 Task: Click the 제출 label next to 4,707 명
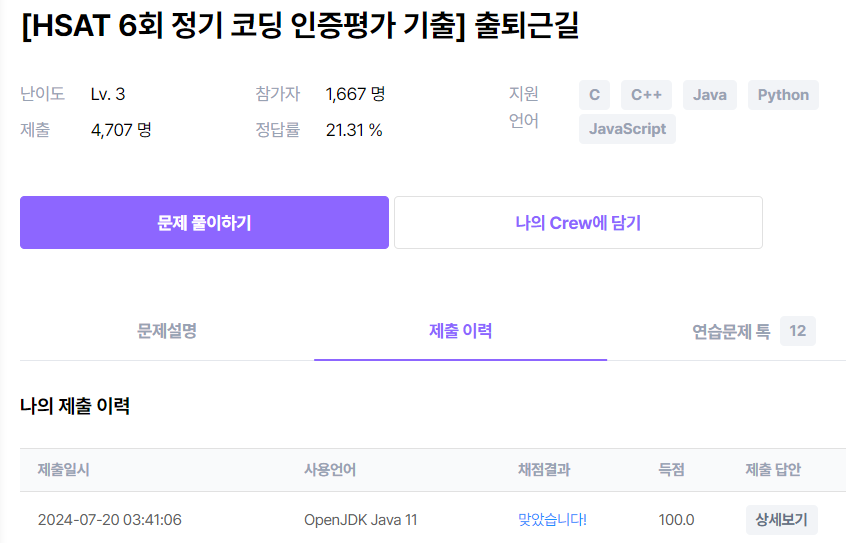click(35, 130)
